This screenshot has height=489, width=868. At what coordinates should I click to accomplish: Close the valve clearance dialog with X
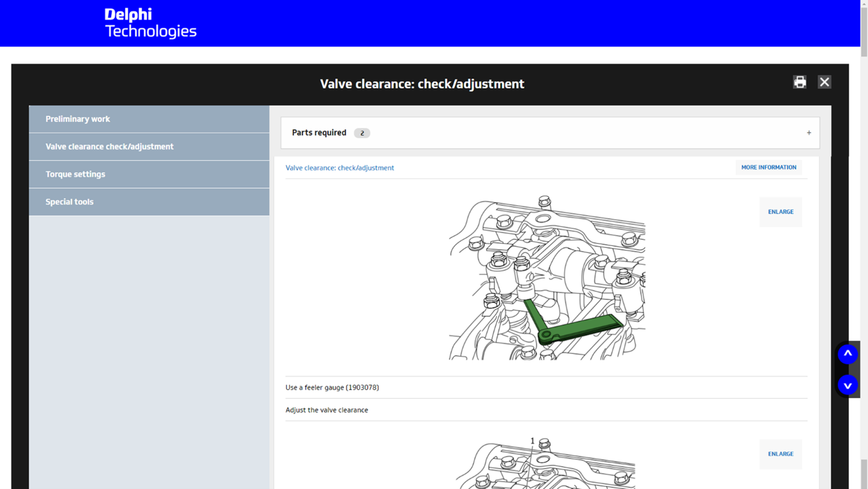pyautogui.click(x=824, y=82)
